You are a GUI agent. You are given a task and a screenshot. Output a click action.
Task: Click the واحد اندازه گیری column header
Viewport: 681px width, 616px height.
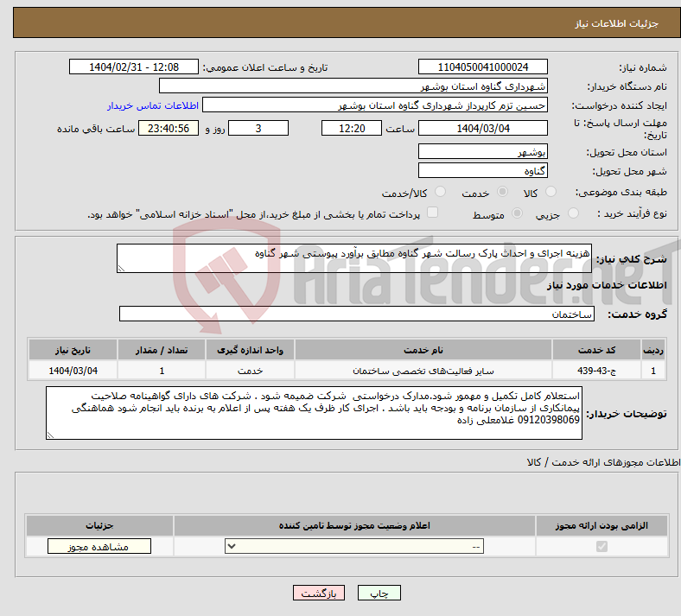(250, 350)
